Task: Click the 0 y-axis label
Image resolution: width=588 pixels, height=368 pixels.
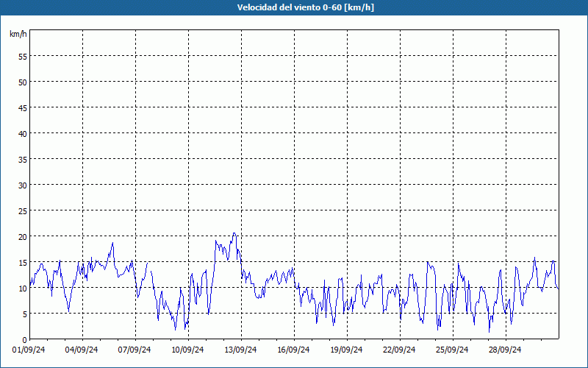Action: point(25,340)
